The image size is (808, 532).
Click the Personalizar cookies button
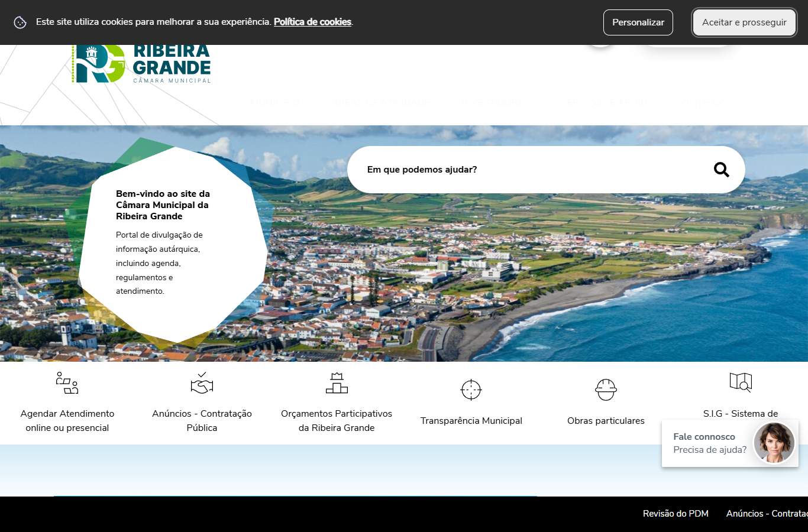click(638, 22)
